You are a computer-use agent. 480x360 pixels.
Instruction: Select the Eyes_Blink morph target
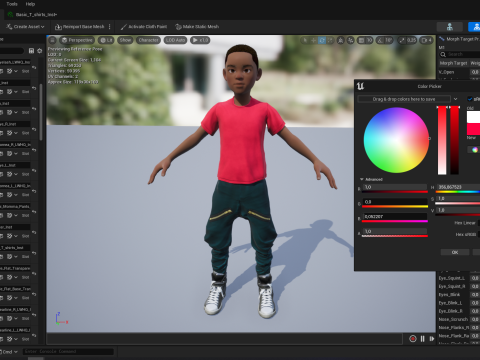pyautogui.click(x=449, y=295)
